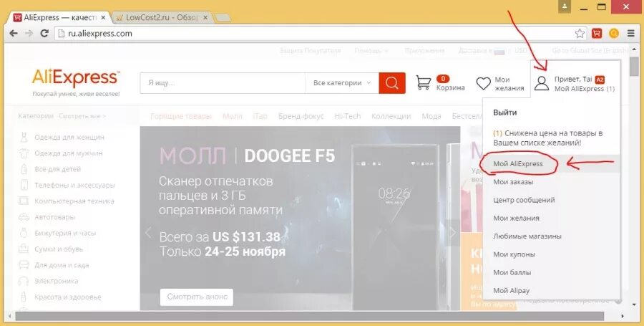Open Мои баллы menu item

512,272
